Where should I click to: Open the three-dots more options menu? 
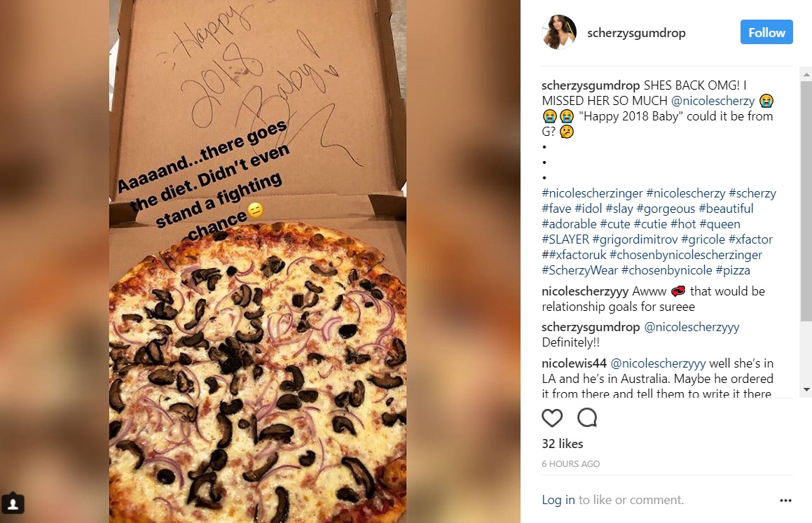[x=785, y=500]
